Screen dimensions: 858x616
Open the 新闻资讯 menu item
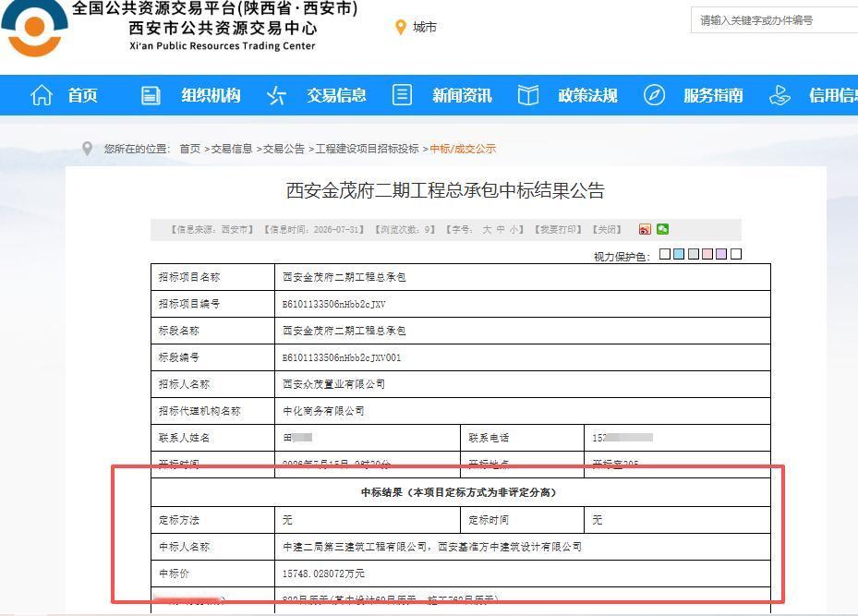tap(463, 95)
